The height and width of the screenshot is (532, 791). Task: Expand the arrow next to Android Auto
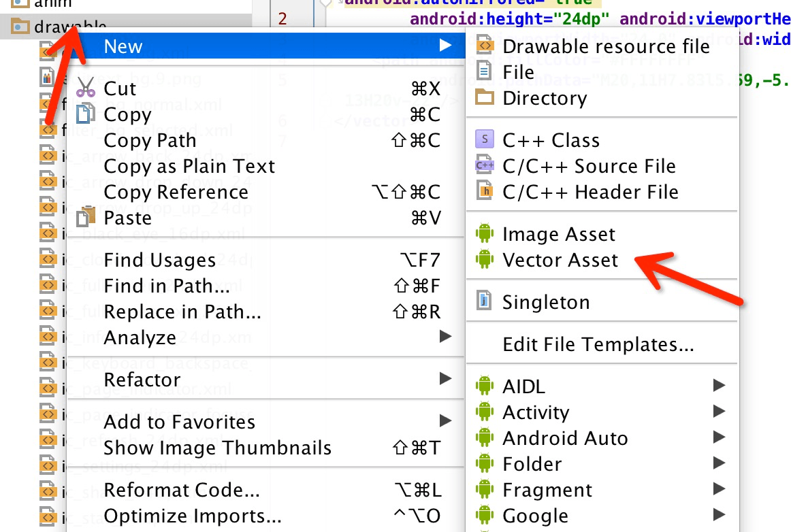[x=719, y=437]
